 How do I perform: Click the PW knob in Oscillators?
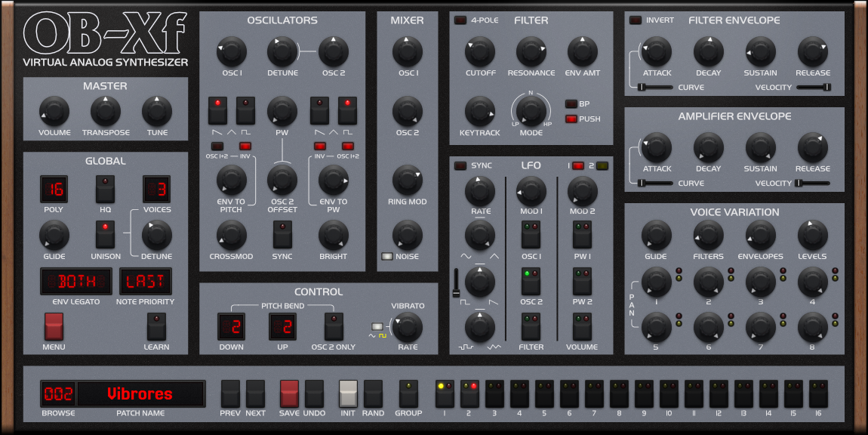tap(282, 111)
